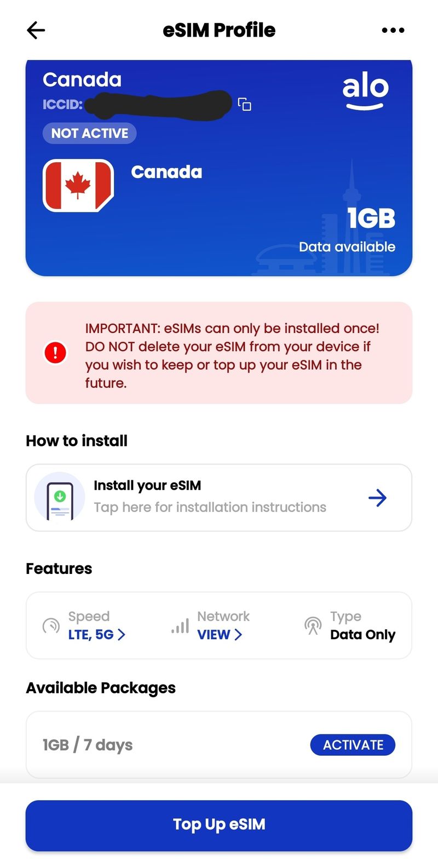
Task: Tap the Top Up eSIM button
Action: pos(219,825)
